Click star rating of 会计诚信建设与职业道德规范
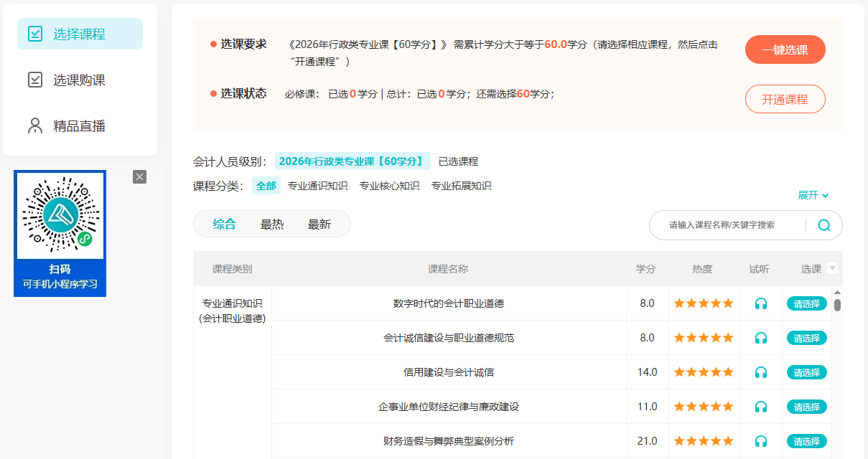This screenshot has height=459, width=868. click(x=704, y=338)
